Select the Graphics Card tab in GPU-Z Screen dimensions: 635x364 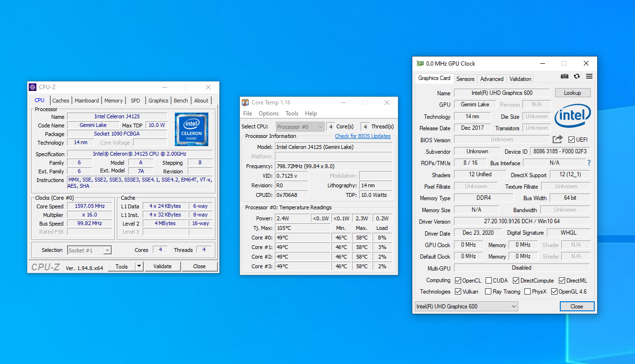pos(434,78)
